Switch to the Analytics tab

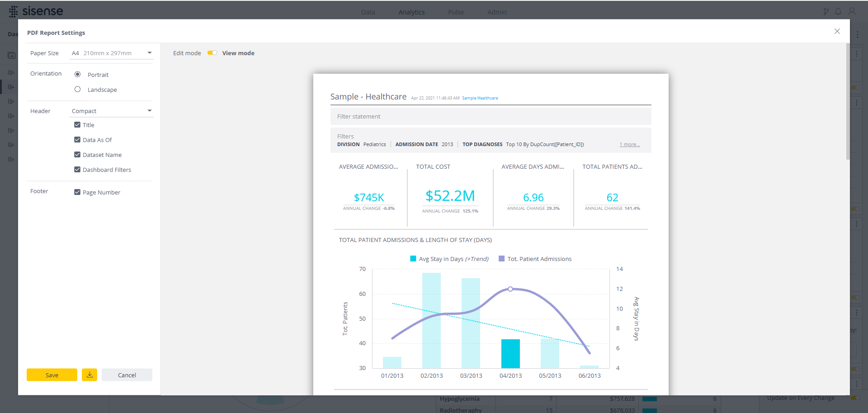point(411,12)
